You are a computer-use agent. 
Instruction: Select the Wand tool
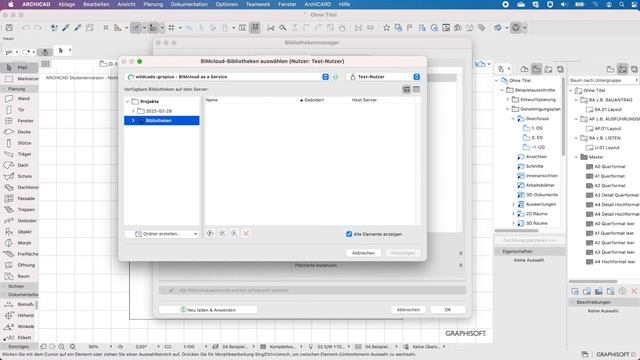[19, 98]
